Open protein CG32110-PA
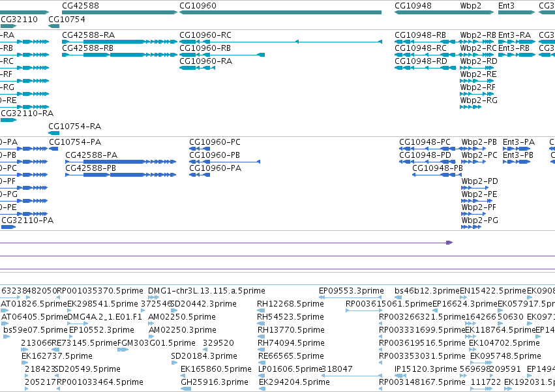 pos(27,221)
